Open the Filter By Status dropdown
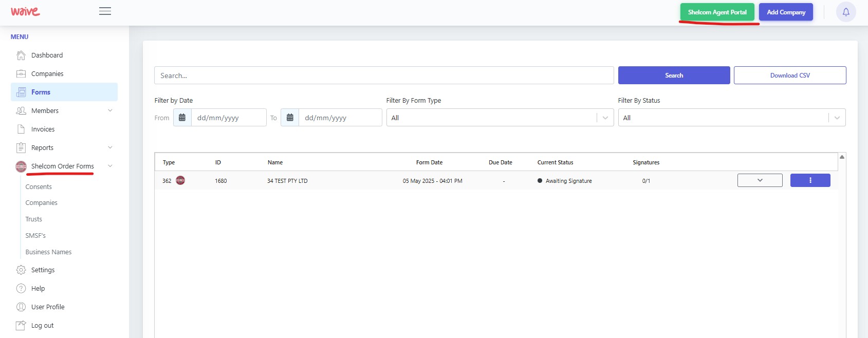Viewport: 868px width, 338px height. [732, 118]
